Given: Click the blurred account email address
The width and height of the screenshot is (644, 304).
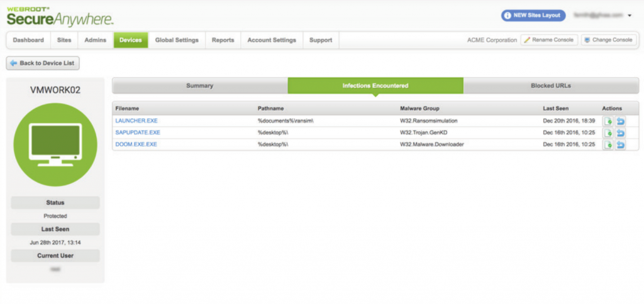Looking at the screenshot, I should (599, 15).
